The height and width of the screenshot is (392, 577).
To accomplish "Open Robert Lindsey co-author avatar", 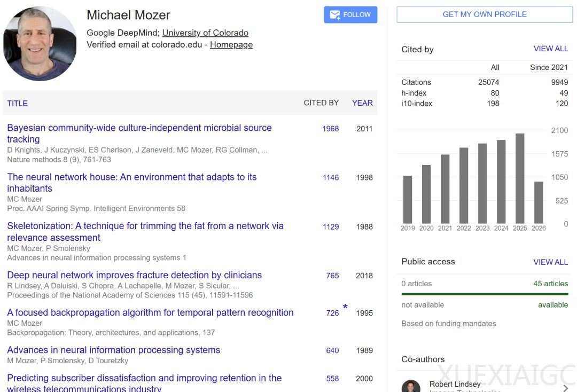I will (x=411, y=386).
